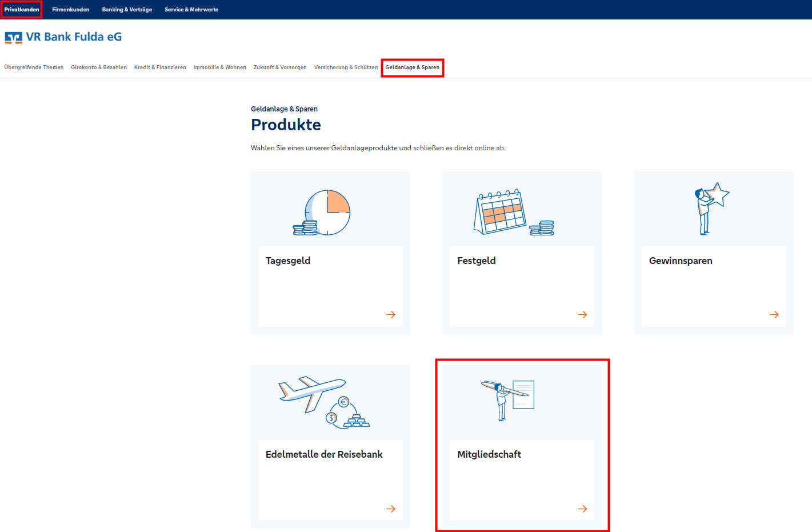Click the VR Bank Fulda eG logo

pyautogui.click(x=63, y=37)
